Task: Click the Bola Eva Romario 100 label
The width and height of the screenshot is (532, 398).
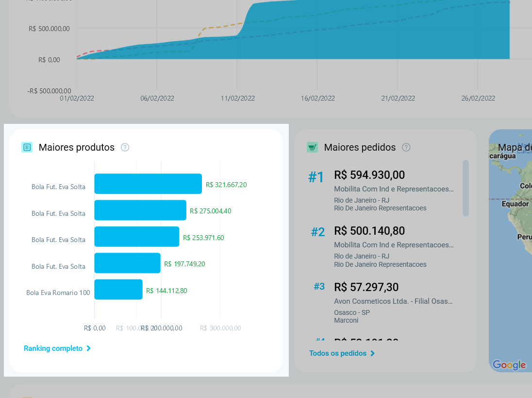Action: 58,293
